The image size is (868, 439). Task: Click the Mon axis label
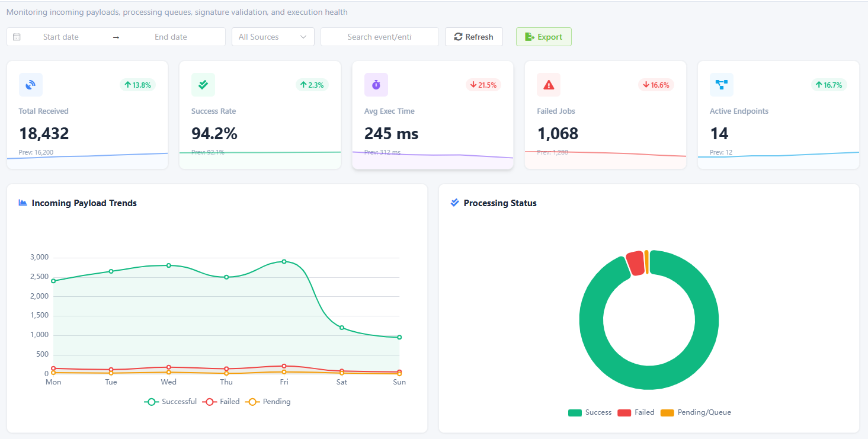tap(53, 382)
